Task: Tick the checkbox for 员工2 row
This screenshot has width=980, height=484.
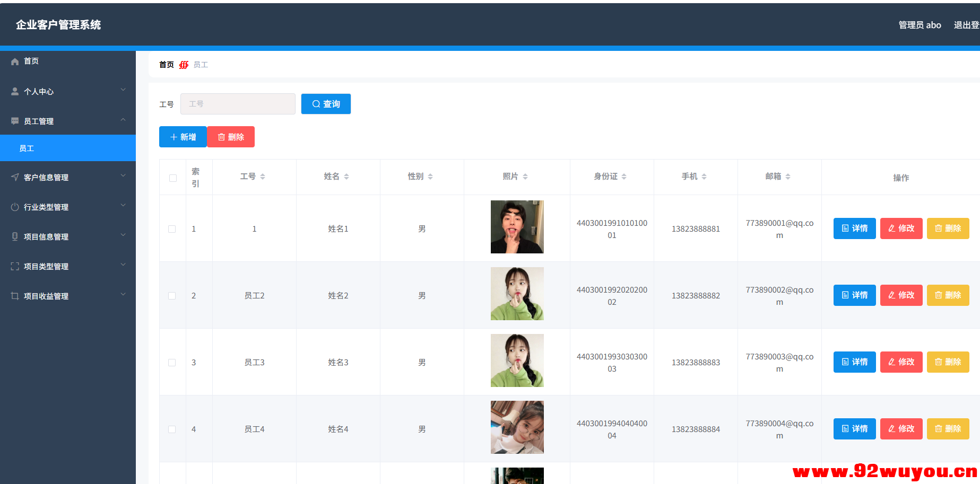Action: click(172, 295)
